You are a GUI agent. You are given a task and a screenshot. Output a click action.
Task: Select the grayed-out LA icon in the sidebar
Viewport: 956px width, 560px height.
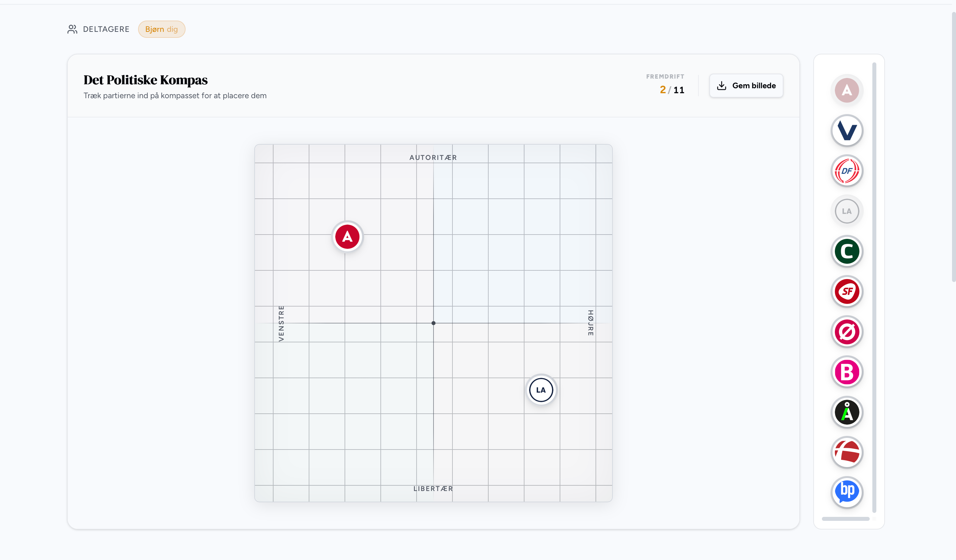click(x=847, y=211)
